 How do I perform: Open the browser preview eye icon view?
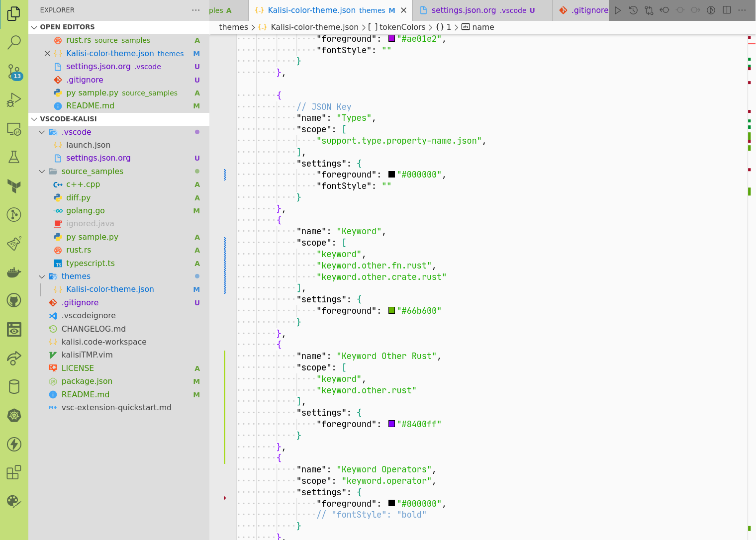[x=14, y=329]
